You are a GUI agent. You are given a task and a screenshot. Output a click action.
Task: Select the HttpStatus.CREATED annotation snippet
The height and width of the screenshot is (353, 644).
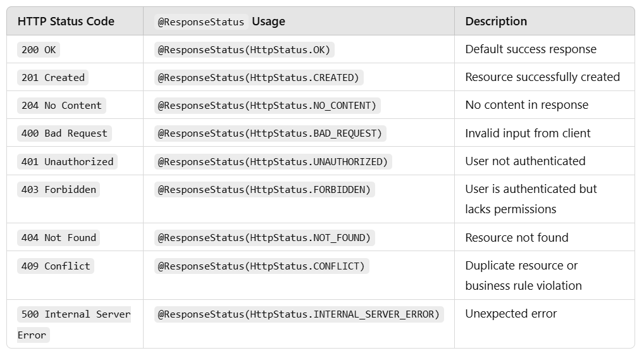(x=258, y=77)
